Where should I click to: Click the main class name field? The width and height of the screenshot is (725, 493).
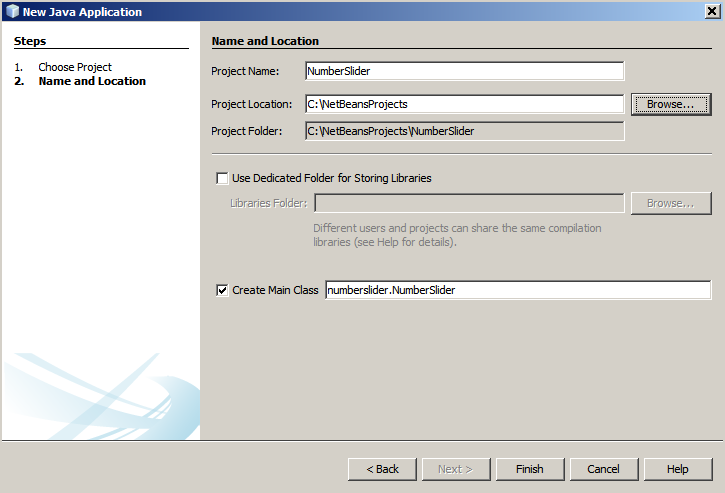tap(517, 290)
